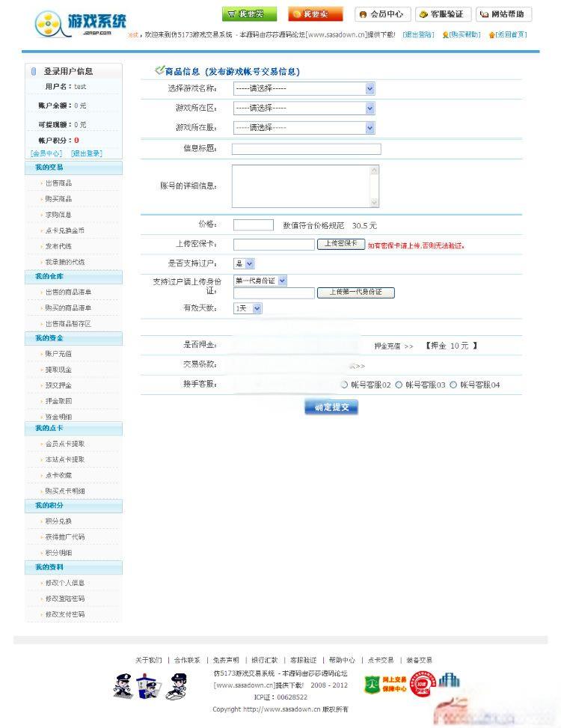Screen dimensions: 561x728
Task: Click the orange 我要卖 button
Action: pos(315,14)
